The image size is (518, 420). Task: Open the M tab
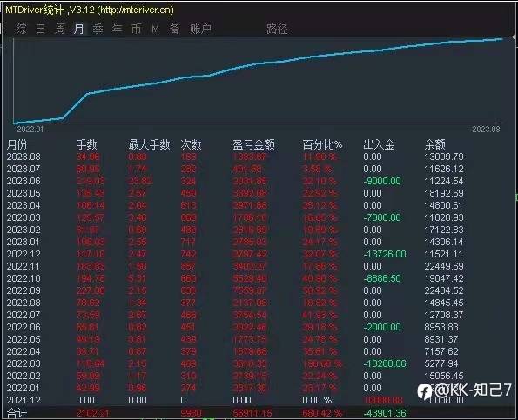click(155, 29)
